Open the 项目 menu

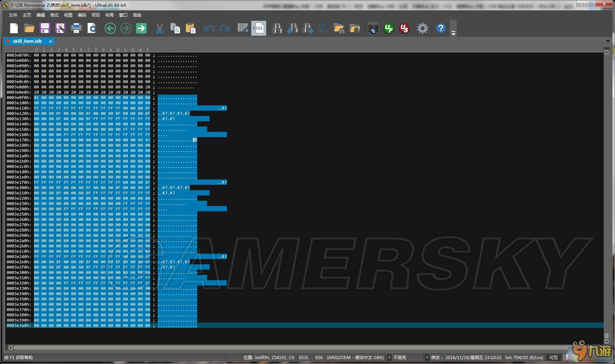point(96,15)
